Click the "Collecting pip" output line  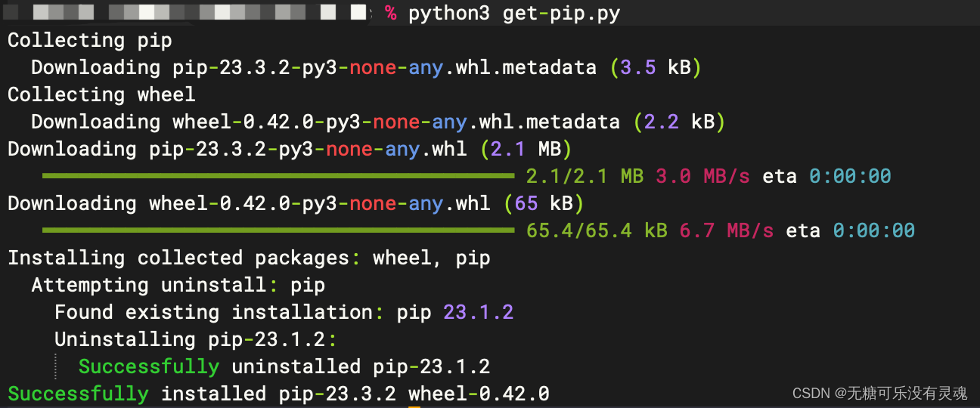click(90, 40)
